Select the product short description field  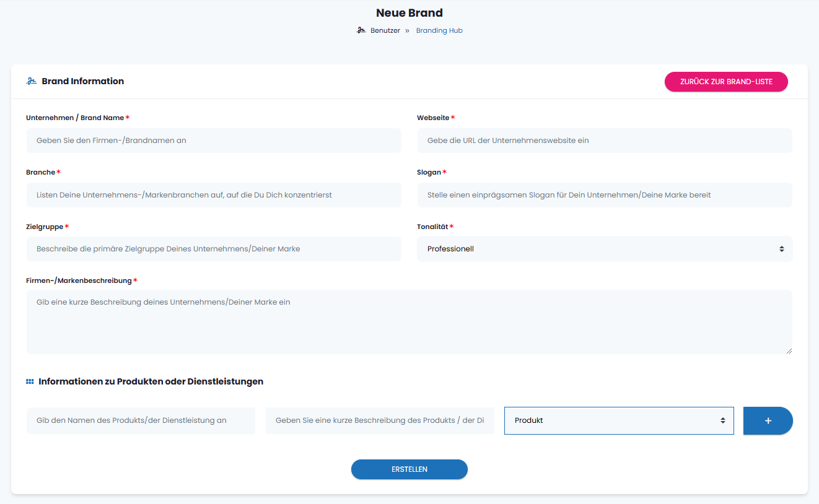coord(380,420)
